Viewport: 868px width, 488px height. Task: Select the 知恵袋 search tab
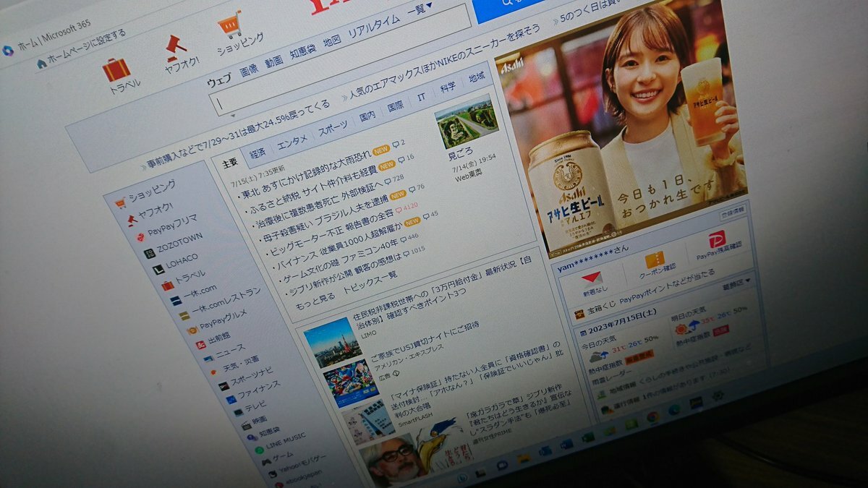point(303,52)
